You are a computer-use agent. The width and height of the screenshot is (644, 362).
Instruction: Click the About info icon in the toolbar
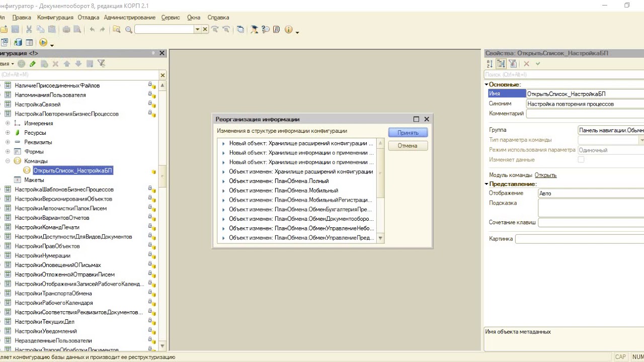[x=288, y=30]
